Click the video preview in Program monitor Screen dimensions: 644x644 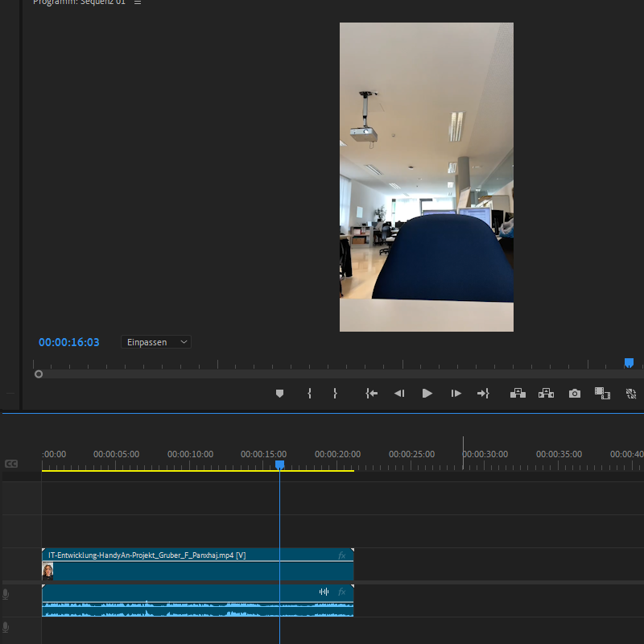(427, 177)
